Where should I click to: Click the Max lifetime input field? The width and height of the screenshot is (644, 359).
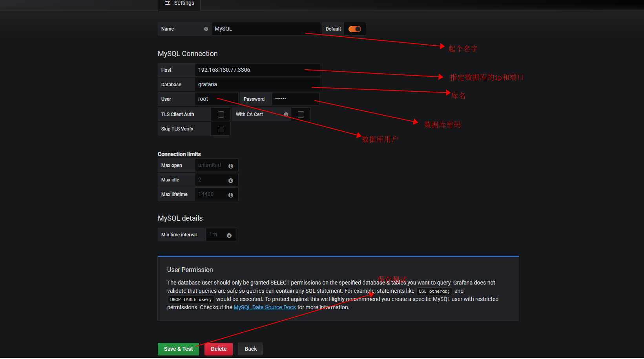click(x=217, y=194)
